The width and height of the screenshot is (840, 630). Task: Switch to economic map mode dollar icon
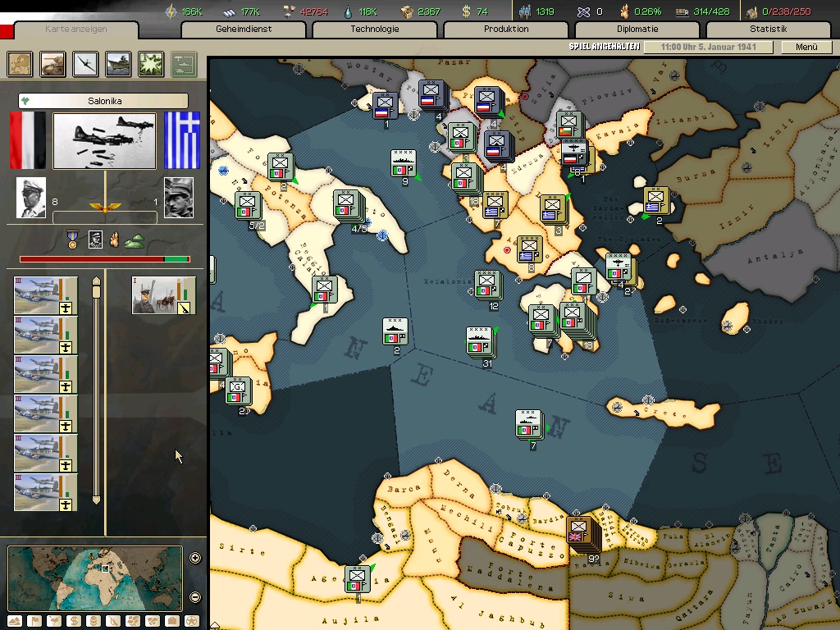click(74, 621)
